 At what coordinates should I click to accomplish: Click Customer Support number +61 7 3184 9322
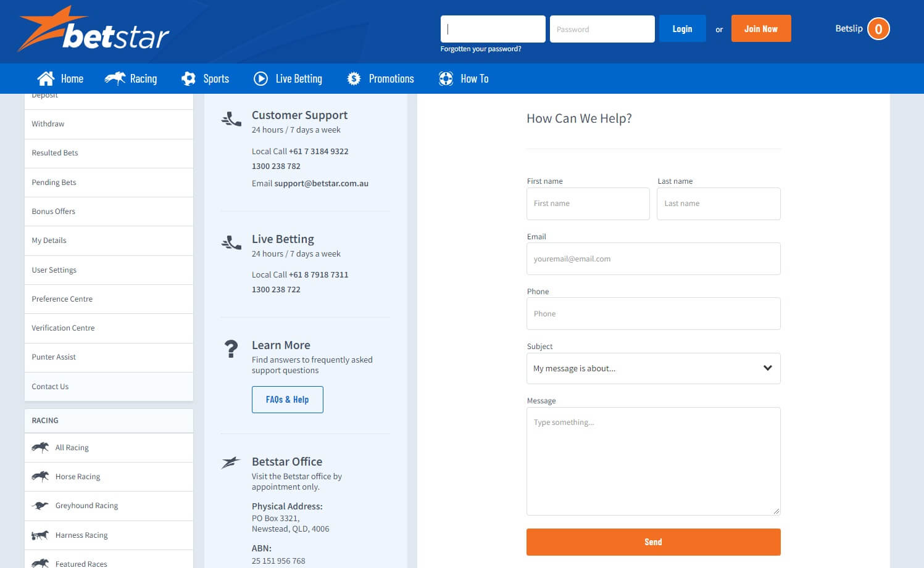(318, 151)
